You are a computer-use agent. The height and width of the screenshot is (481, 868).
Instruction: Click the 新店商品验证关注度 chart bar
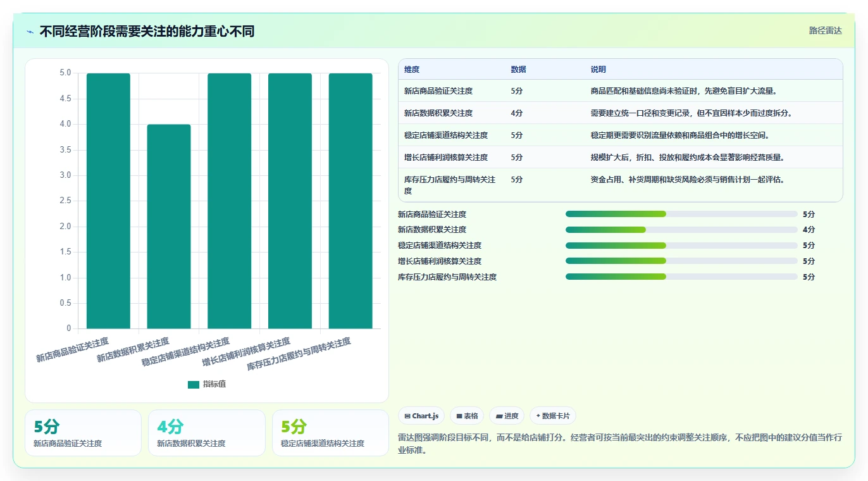[x=108, y=201]
